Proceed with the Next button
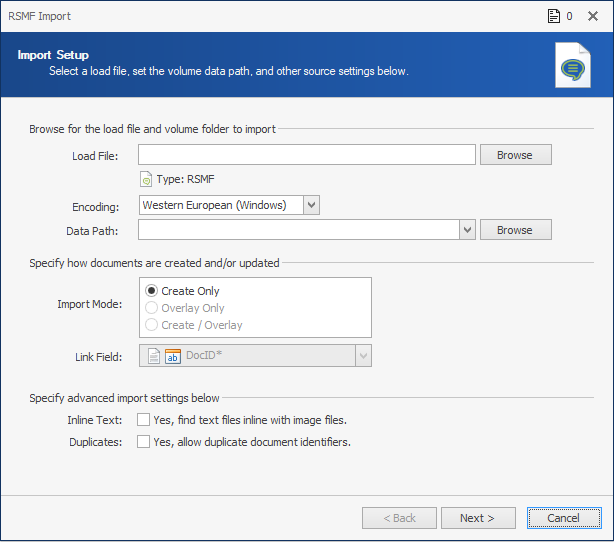Screen dimensions: 614x542 coord(478,518)
